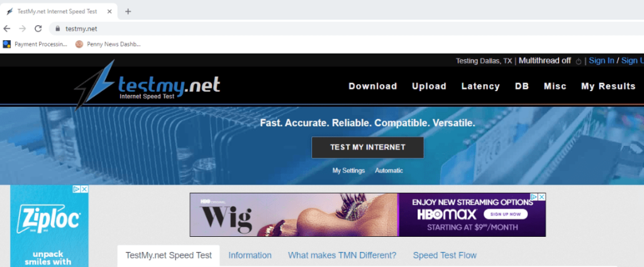644x267 pixels.
Task: Click Testing Dallas, TX server text
Action: click(484, 61)
